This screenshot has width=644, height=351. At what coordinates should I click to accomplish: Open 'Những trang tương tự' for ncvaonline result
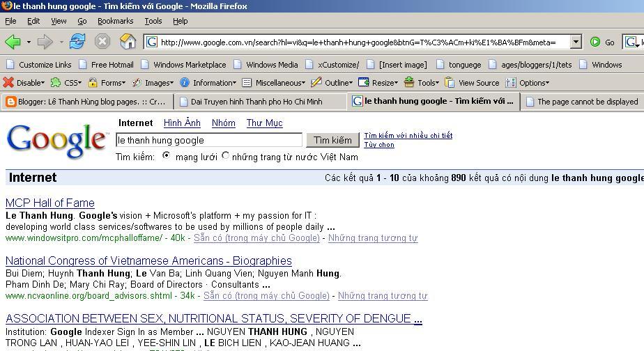point(383,295)
